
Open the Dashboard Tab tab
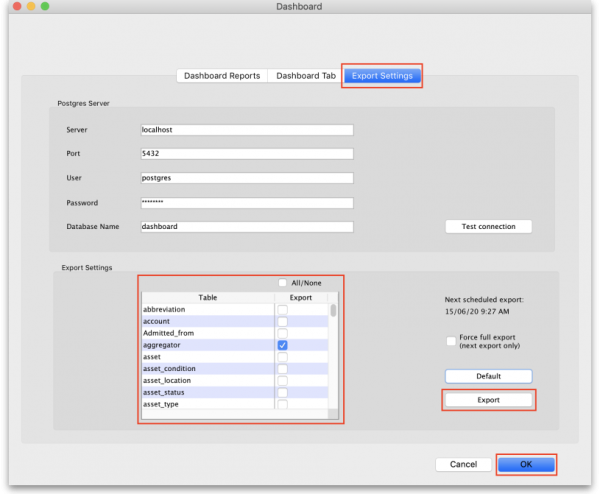[x=305, y=76]
